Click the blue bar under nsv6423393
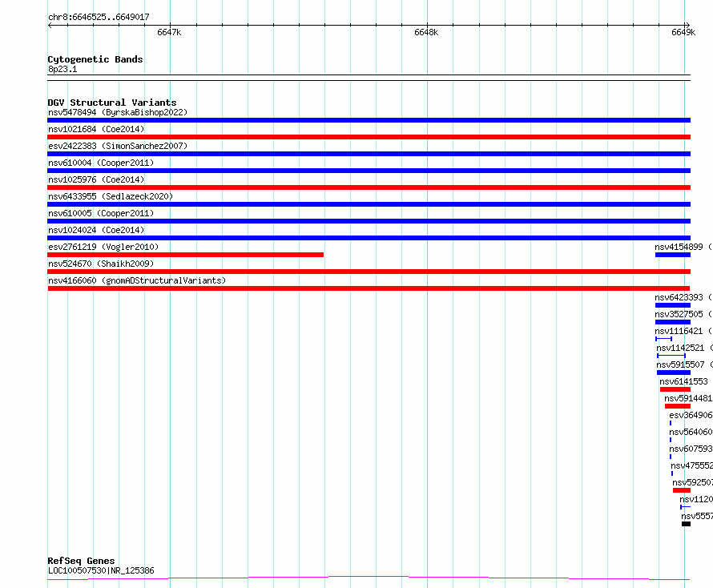Image resolution: width=713 pixels, height=588 pixels. (x=672, y=305)
